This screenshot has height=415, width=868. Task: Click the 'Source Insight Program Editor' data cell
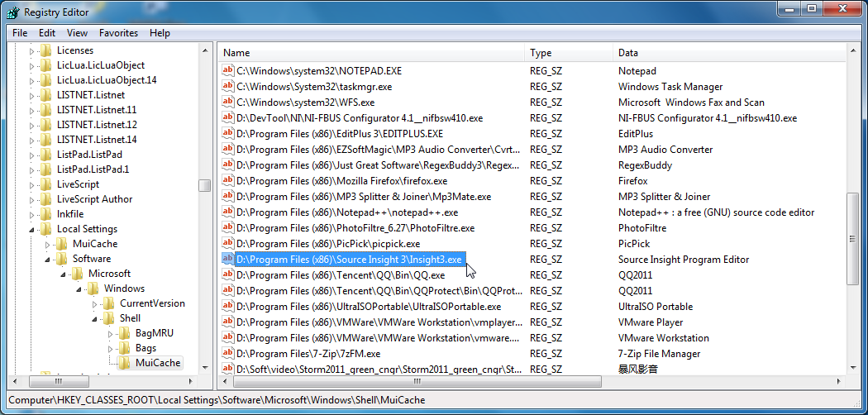click(x=683, y=259)
